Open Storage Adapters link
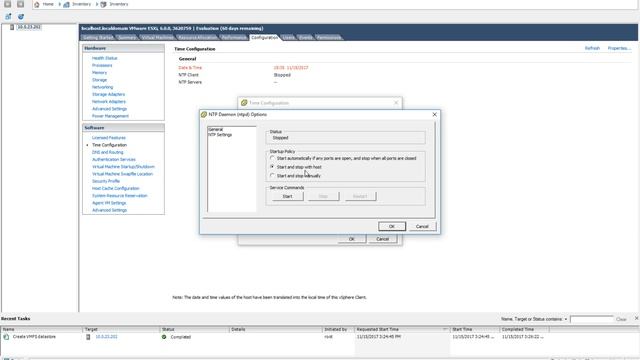Image resolution: width=640 pixels, height=360 pixels. click(109, 94)
